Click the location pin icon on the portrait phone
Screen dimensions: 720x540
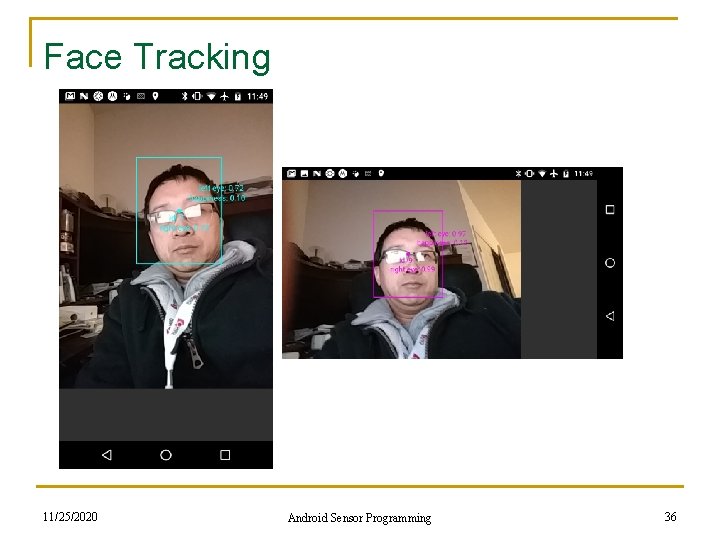pos(156,96)
